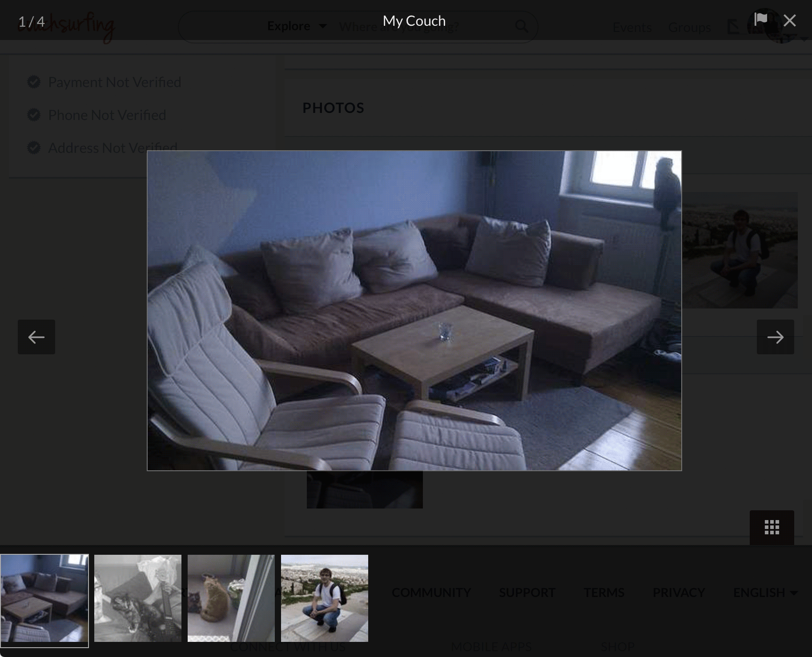The image size is (812, 657).
Task: Click the '1 / 4' photo counter
Action: pos(31,21)
